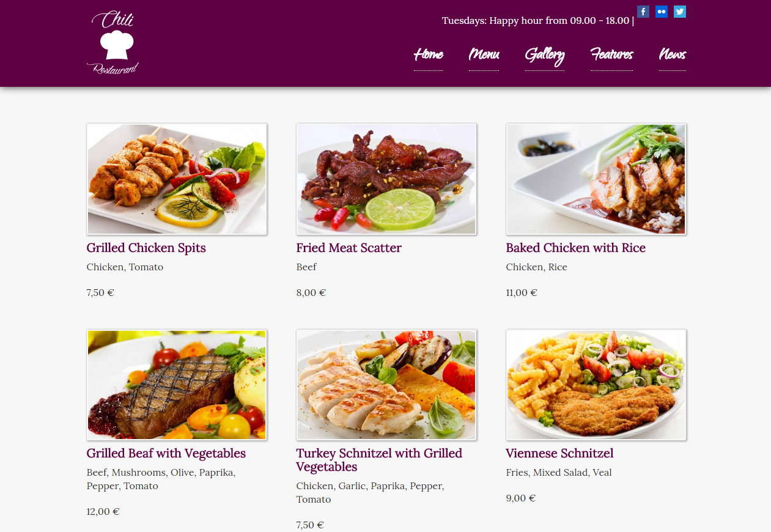771x532 pixels.
Task: Open the Menu navigation item
Action: pyautogui.click(x=484, y=54)
